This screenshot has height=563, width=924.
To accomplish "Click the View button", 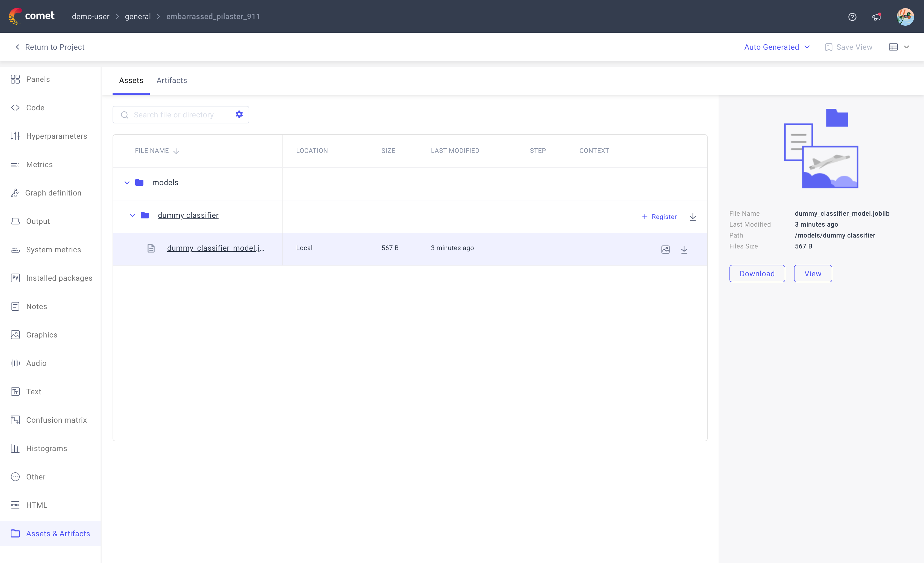I will [812, 274].
